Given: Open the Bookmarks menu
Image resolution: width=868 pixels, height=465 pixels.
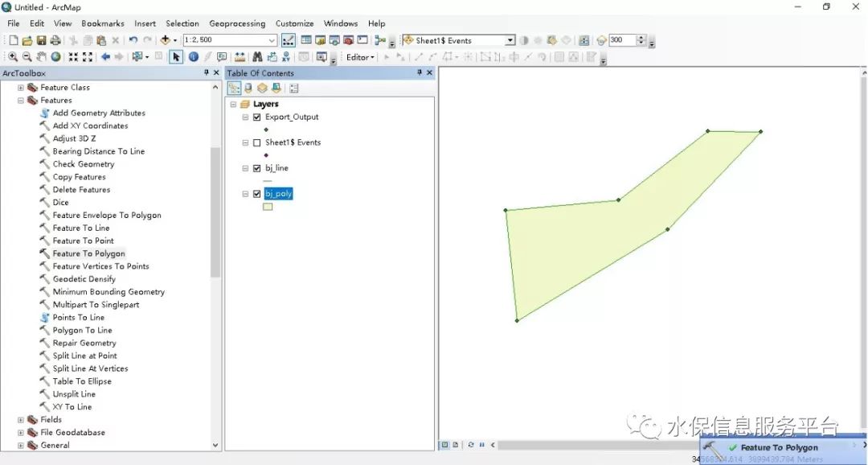Looking at the screenshot, I should pyautogui.click(x=103, y=23).
